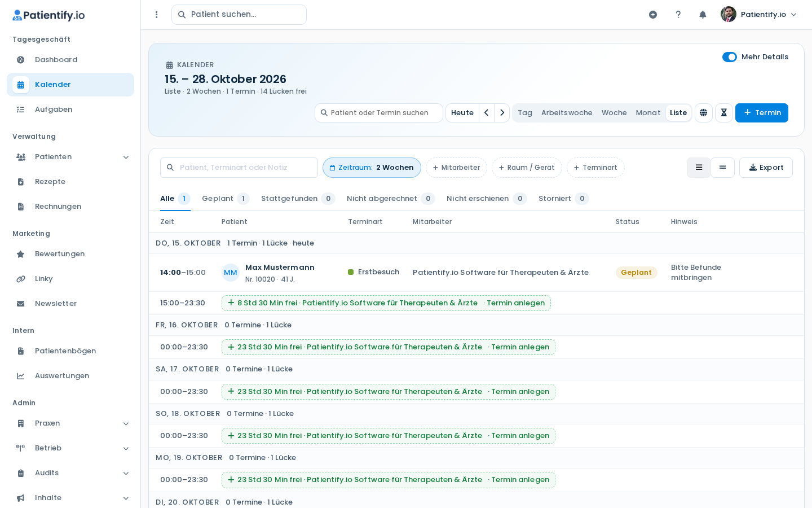This screenshot has width=812, height=508.
Task: Open Auswertungen in the sidebar
Action: (70, 376)
